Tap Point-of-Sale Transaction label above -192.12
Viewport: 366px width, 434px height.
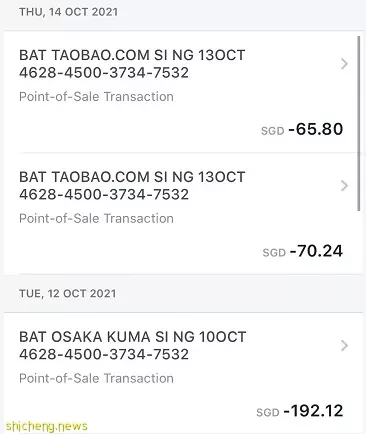96,378
